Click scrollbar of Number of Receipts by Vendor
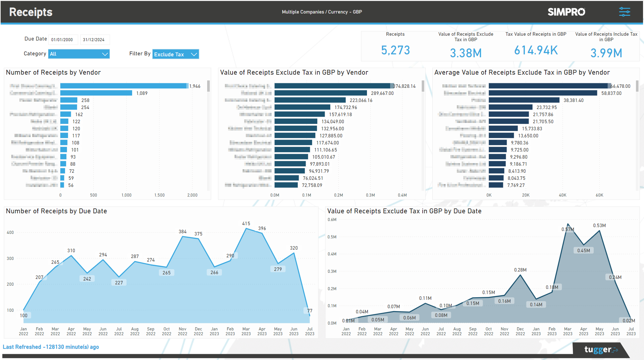 208,86
